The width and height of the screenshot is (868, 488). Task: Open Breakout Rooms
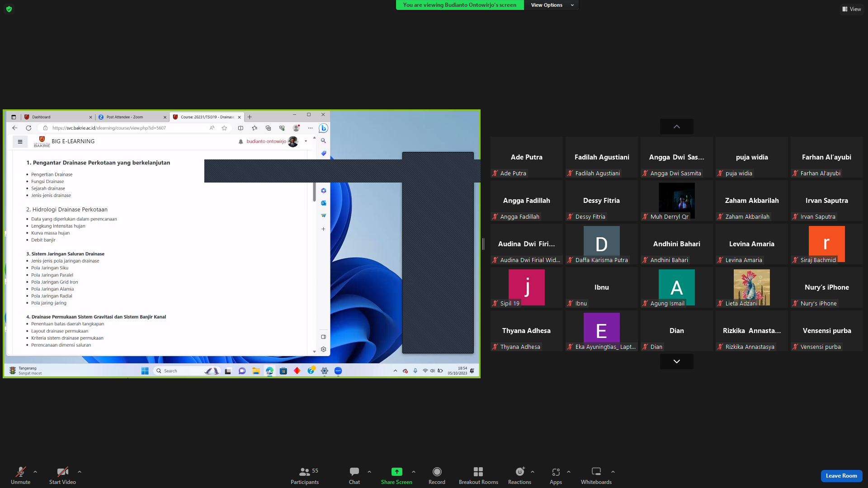coord(478,475)
